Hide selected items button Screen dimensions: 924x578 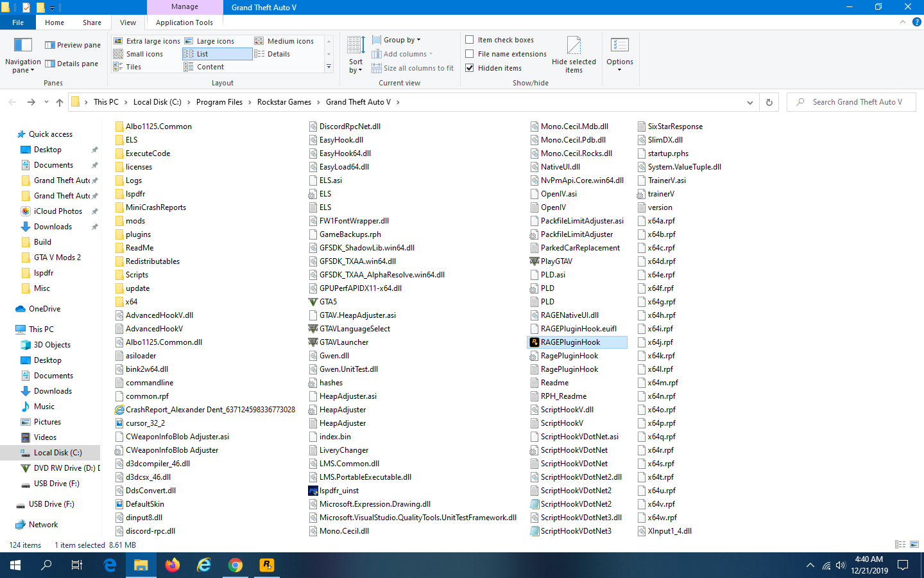(574, 55)
